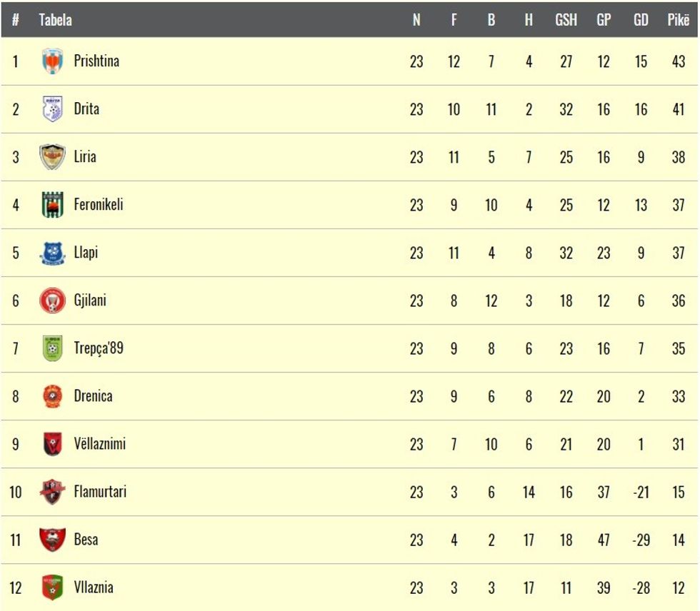Click the Vëllaznimi red-black shield icon
The image size is (700, 611).
(52, 444)
